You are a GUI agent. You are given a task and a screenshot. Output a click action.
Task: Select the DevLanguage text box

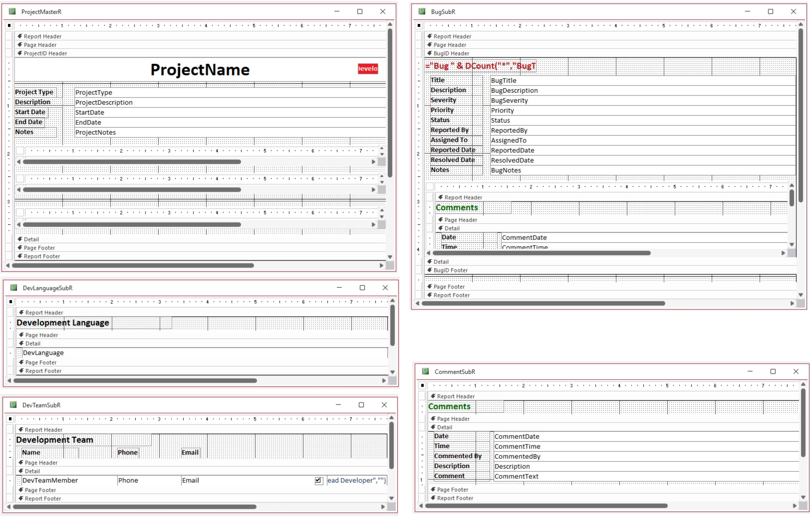pyautogui.click(x=205, y=353)
